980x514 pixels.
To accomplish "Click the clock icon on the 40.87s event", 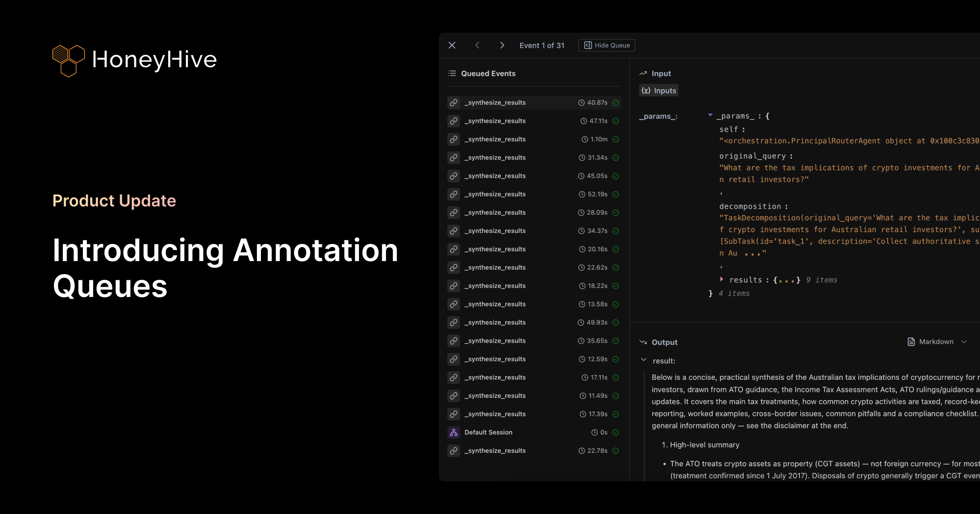I will click(x=581, y=102).
